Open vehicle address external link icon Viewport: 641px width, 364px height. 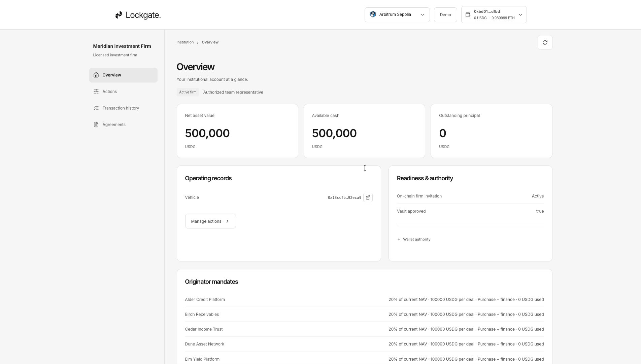click(368, 197)
